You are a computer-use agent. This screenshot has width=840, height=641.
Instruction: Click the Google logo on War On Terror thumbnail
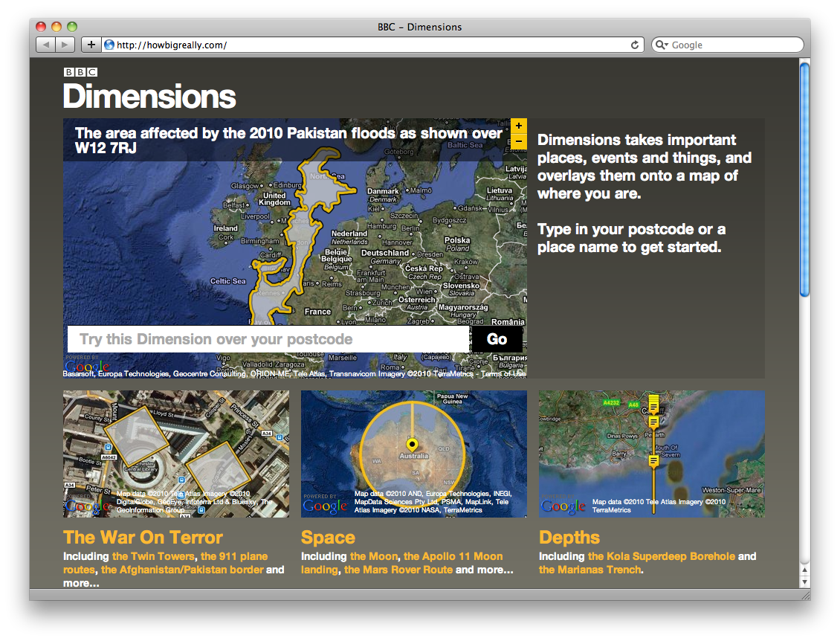(x=87, y=506)
